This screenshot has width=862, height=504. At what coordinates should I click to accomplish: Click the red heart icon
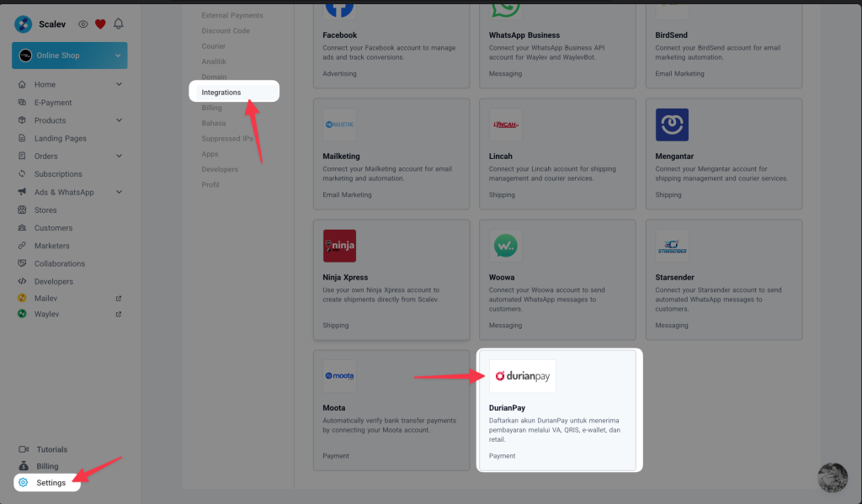pos(100,24)
